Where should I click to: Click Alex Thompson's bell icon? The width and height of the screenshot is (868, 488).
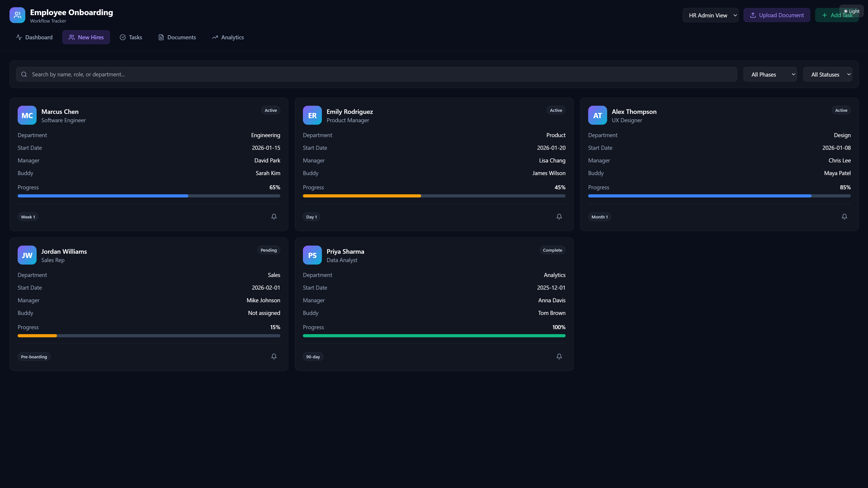[x=844, y=217]
